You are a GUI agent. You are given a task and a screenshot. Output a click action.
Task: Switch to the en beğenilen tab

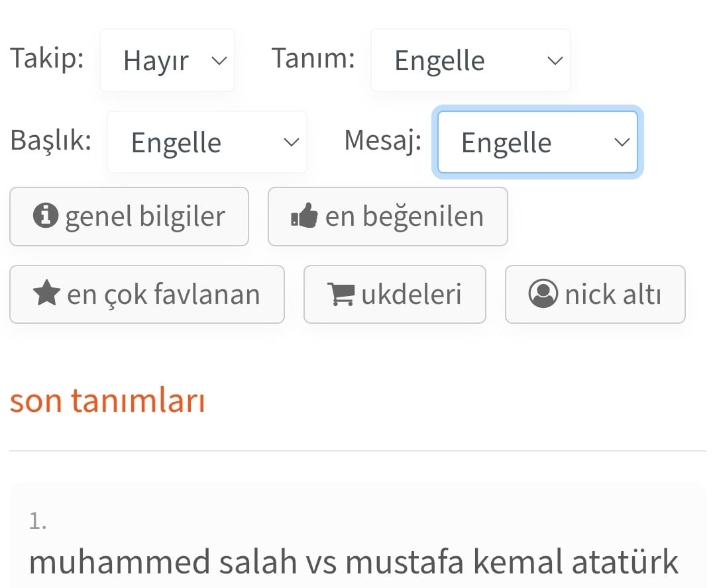(388, 217)
